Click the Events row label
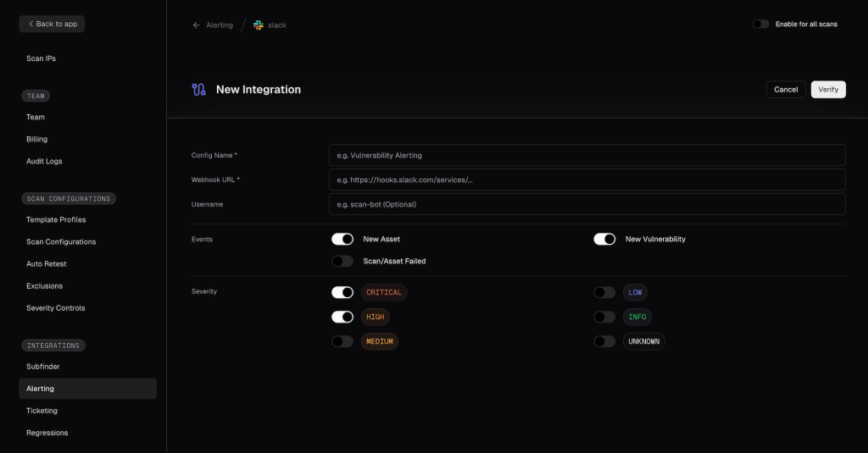The height and width of the screenshot is (453, 868). pos(202,239)
